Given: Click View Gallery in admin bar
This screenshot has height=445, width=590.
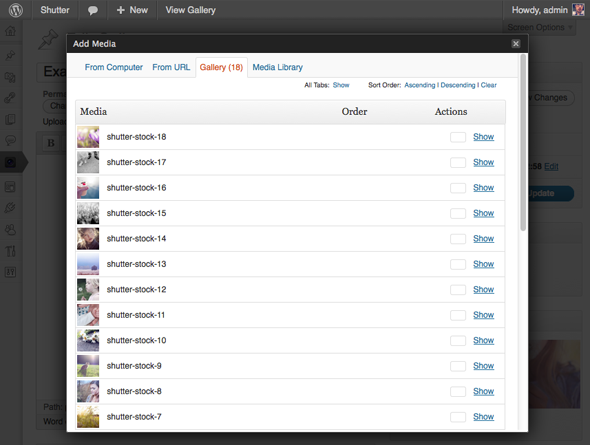Looking at the screenshot, I should tap(190, 10).
